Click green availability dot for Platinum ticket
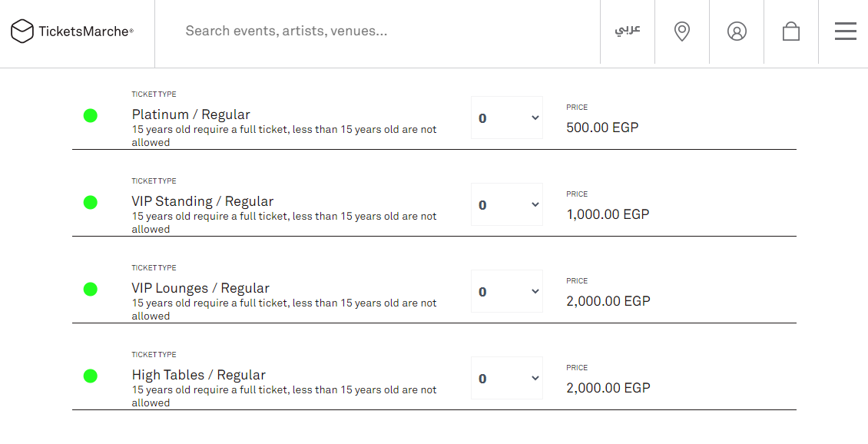Screen dimensions: 868x444 click(x=91, y=116)
